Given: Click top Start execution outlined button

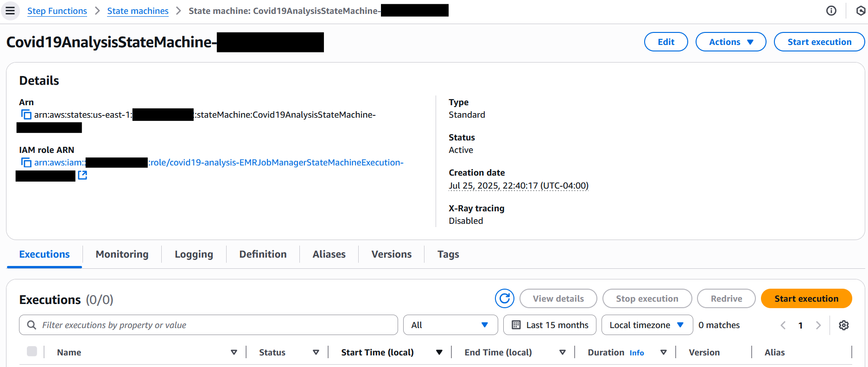Looking at the screenshot, I should point(819,42).
